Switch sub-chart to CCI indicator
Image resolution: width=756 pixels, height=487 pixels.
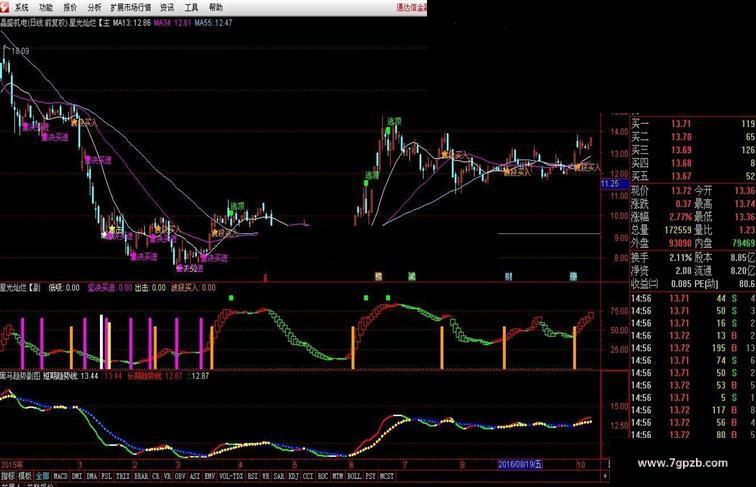[308, 476]
